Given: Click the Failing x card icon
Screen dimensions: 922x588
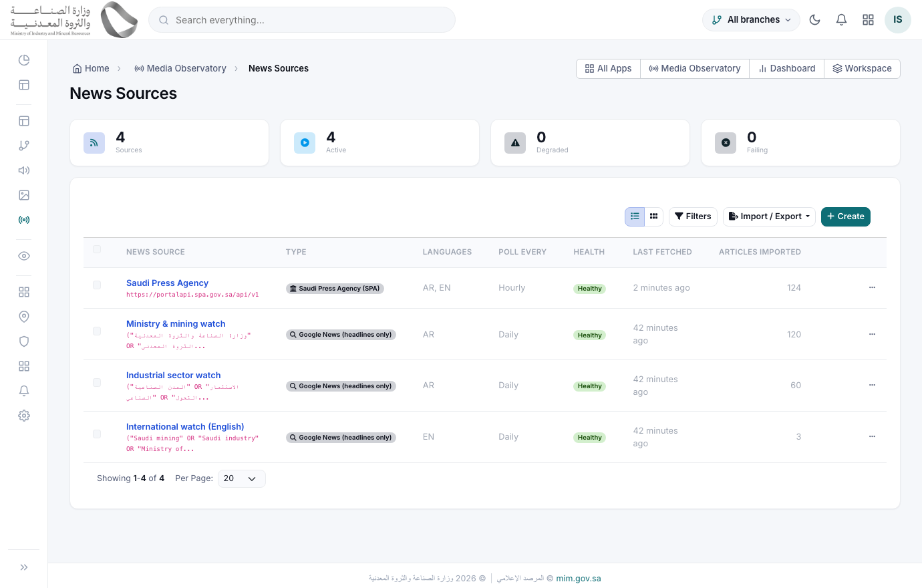Looking at the screenshot, I should [x=726, y=143].
